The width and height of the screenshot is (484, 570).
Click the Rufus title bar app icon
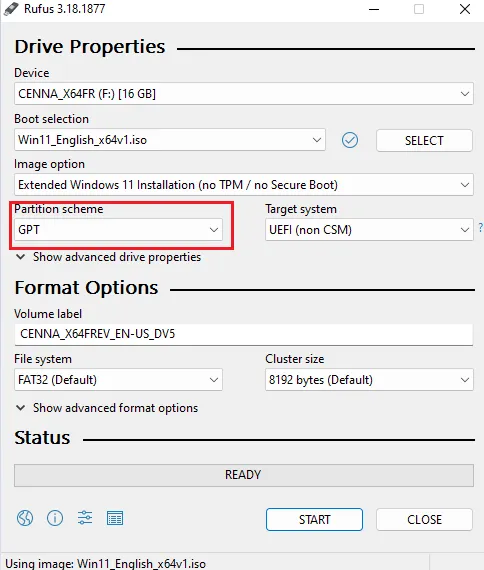11,9
